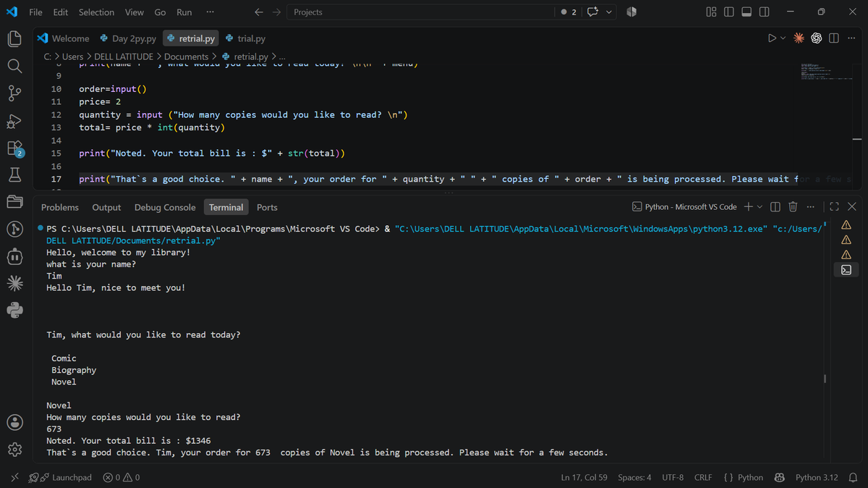The image size is (868, 488).
Task: Click the editor minimap preview
Action: [x=825, y=71]
